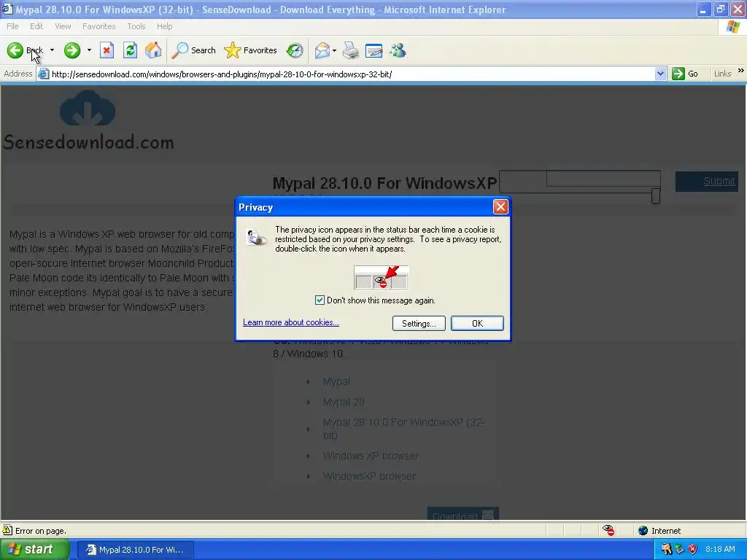
Task: Expand the Links toolbar chevron
Action: click(x=741, y=71)
